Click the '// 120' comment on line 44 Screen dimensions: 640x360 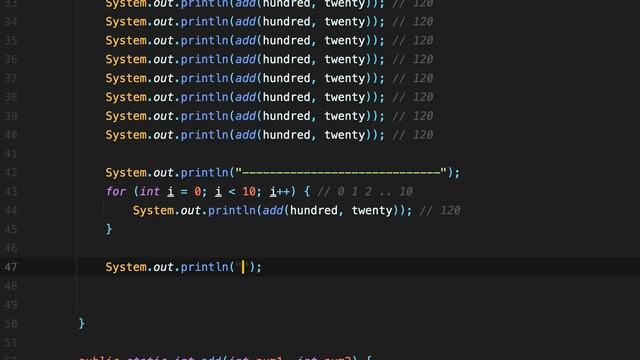[x=440, y=211]
